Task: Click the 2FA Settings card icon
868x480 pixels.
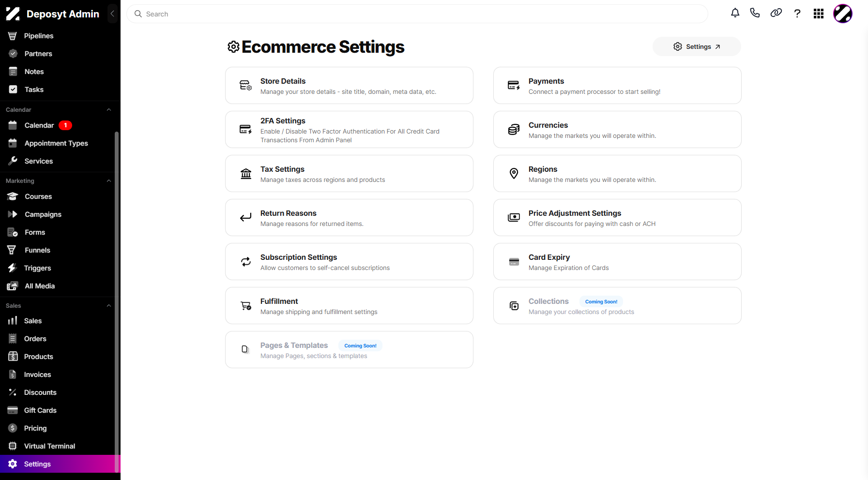Action: pyautogui.click(x=246, y=130)
